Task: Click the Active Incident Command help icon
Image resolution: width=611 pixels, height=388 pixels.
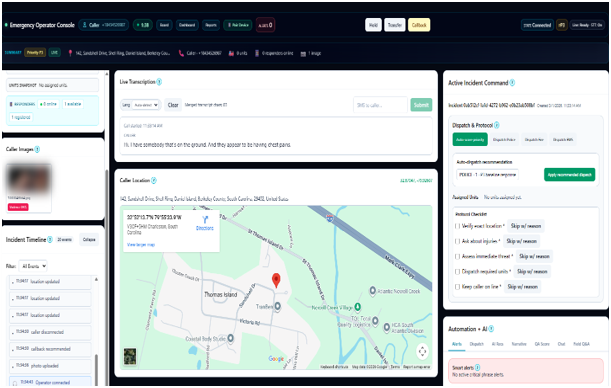Action: click(512, 83)
